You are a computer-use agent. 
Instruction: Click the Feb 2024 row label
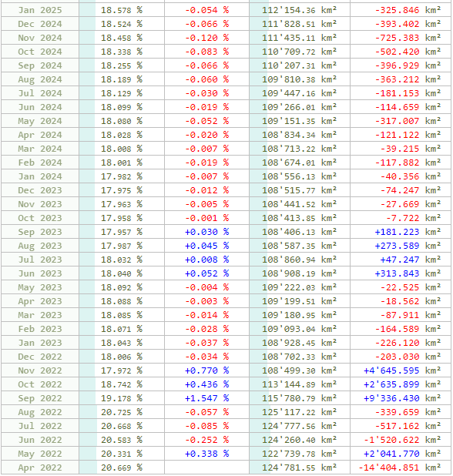click(x=40, y=163)
